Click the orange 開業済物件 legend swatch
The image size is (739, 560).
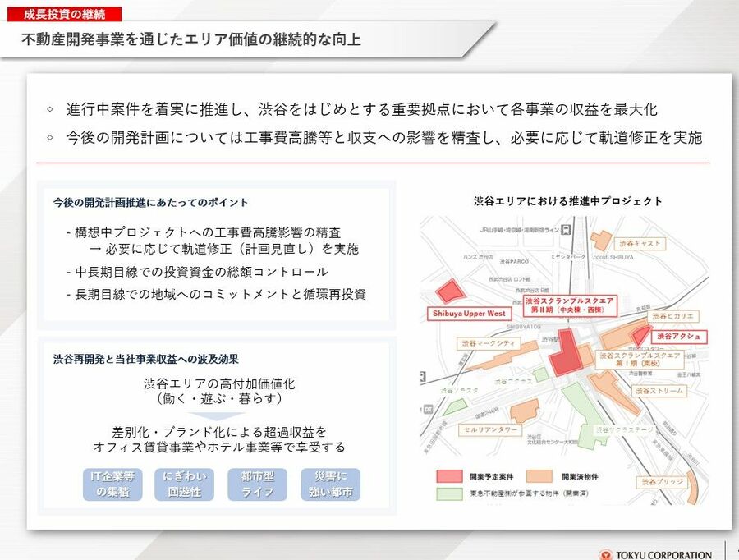pos(539,476)
